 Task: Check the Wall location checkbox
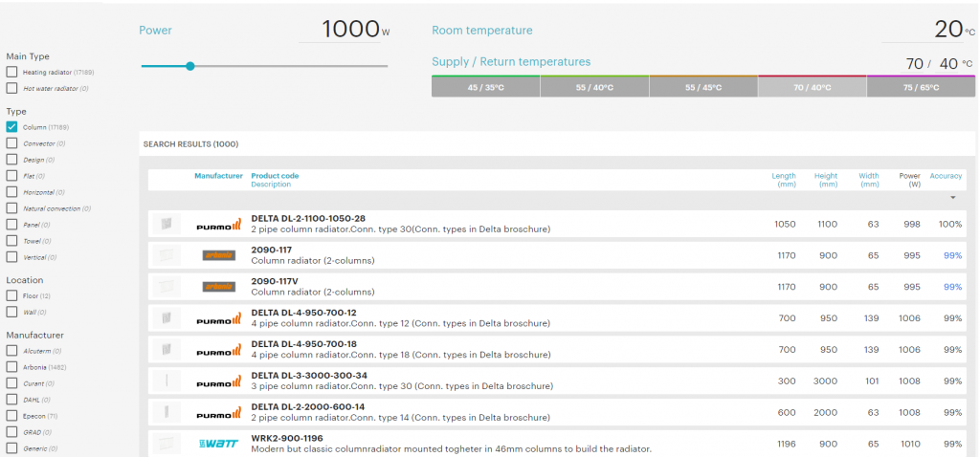point(11,312)
